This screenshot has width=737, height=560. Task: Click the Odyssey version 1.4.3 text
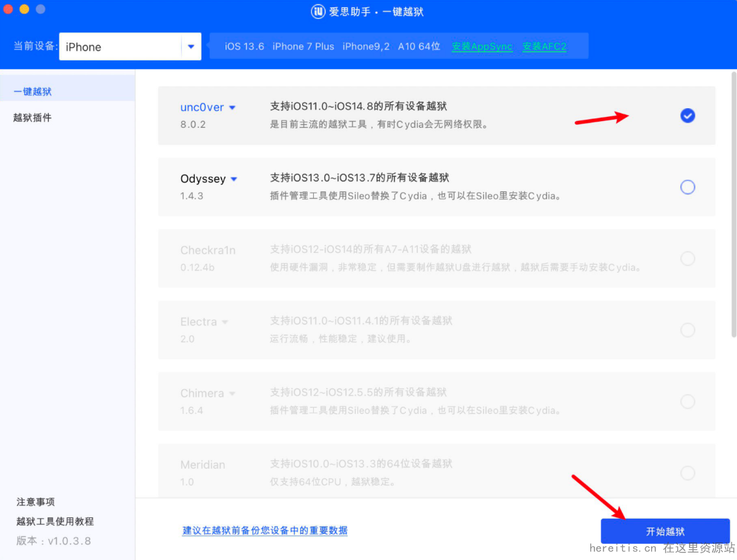point(192,196)
